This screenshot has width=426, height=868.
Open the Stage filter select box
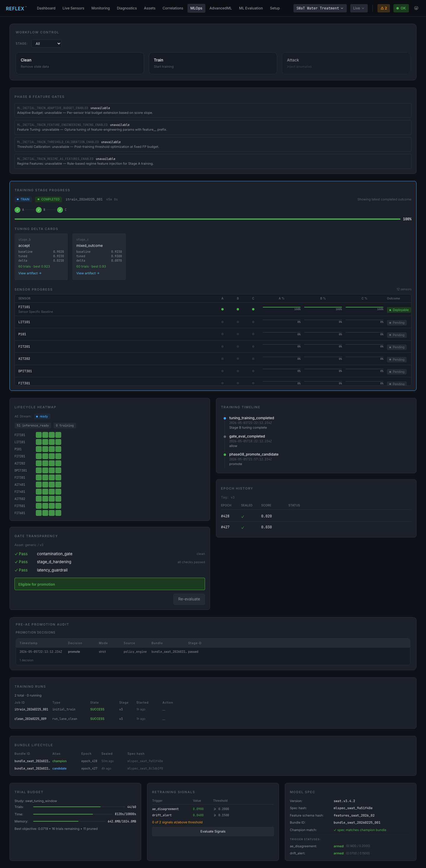pyautogui.click(x=46, y=43)
